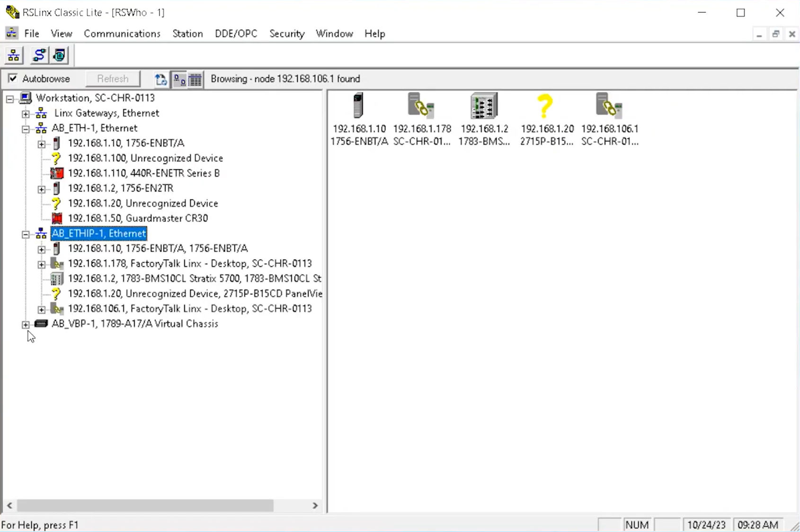Select 192.168.1.10, 1756-ENBT/A, 1756-ENBT/A row

pos(158,248)
